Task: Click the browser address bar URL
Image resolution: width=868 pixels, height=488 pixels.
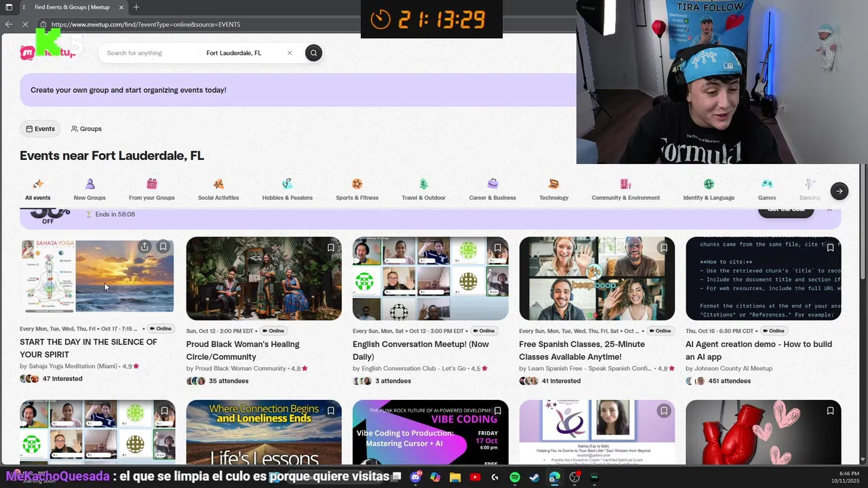Action: click(146, 24)
